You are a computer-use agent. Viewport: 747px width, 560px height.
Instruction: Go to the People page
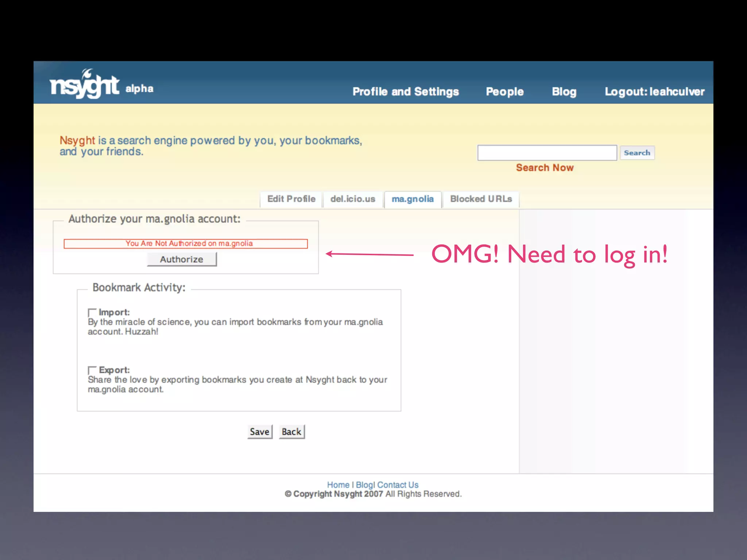click(x=505, y=92)
